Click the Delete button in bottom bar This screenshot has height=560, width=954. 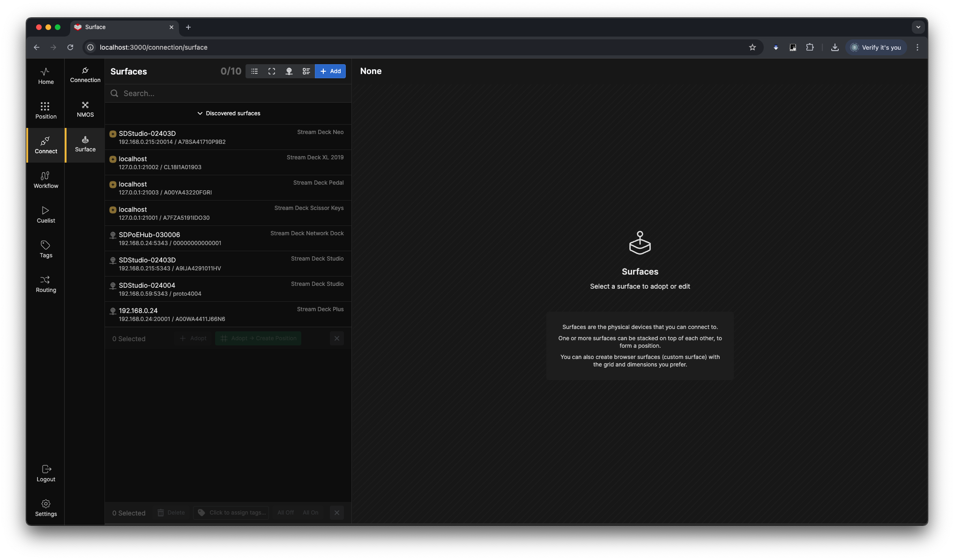171,513
